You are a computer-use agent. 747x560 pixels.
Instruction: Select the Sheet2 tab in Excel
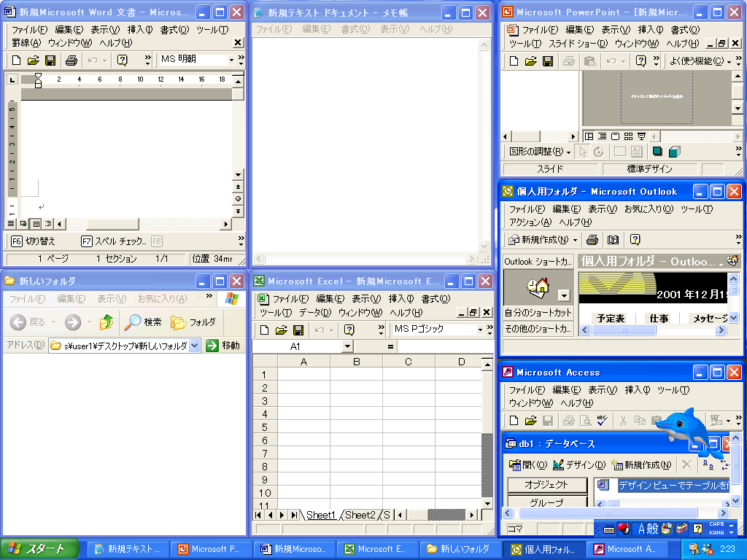click(x=360, y=515)
